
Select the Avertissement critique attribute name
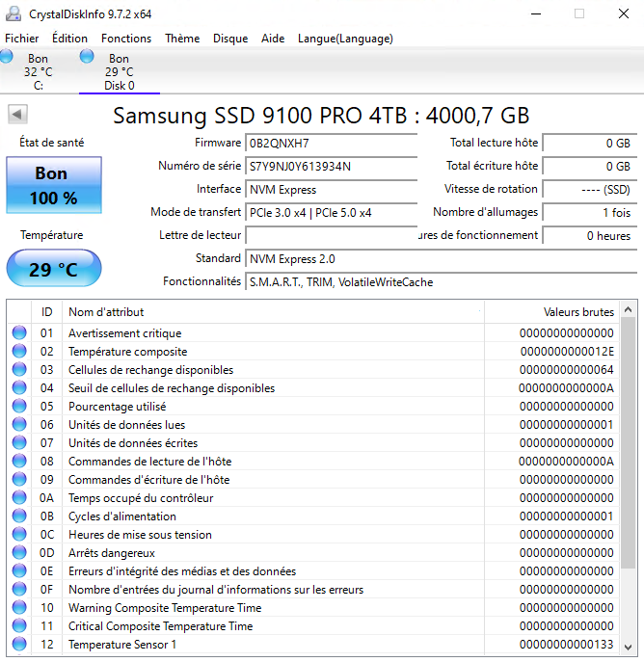(125, 333)
